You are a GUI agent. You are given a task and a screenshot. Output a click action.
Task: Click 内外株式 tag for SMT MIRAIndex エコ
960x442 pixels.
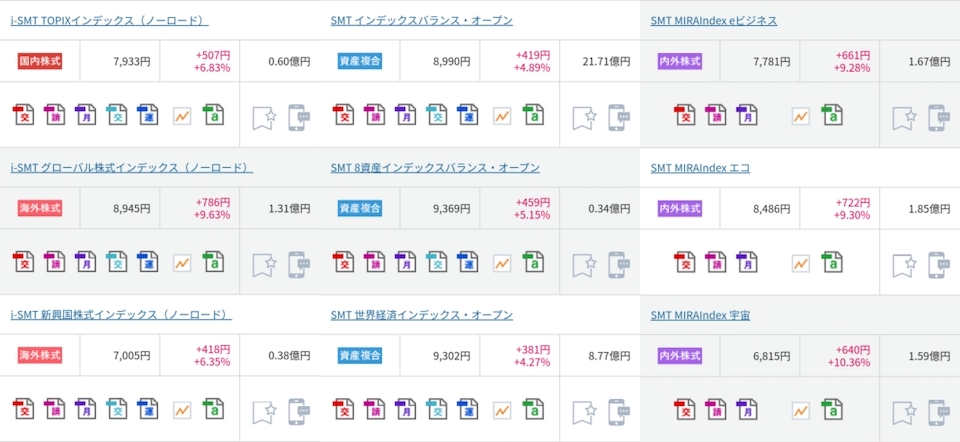click(x=680, y=209)
